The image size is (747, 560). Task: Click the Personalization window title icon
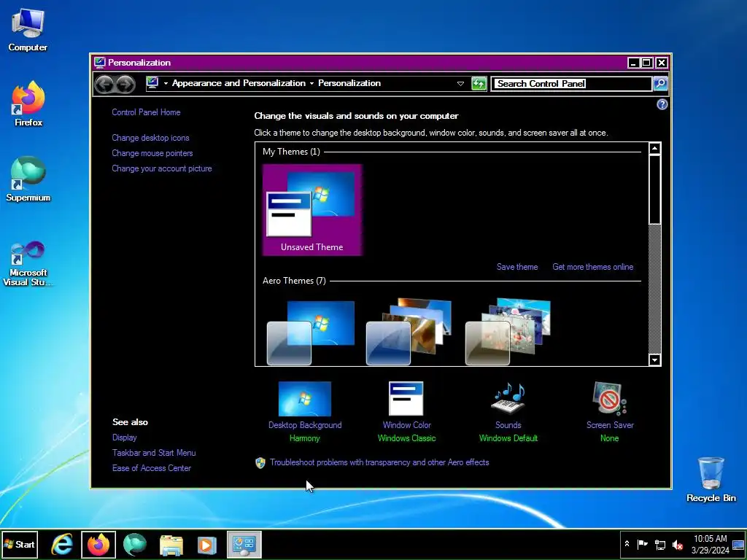99,63
